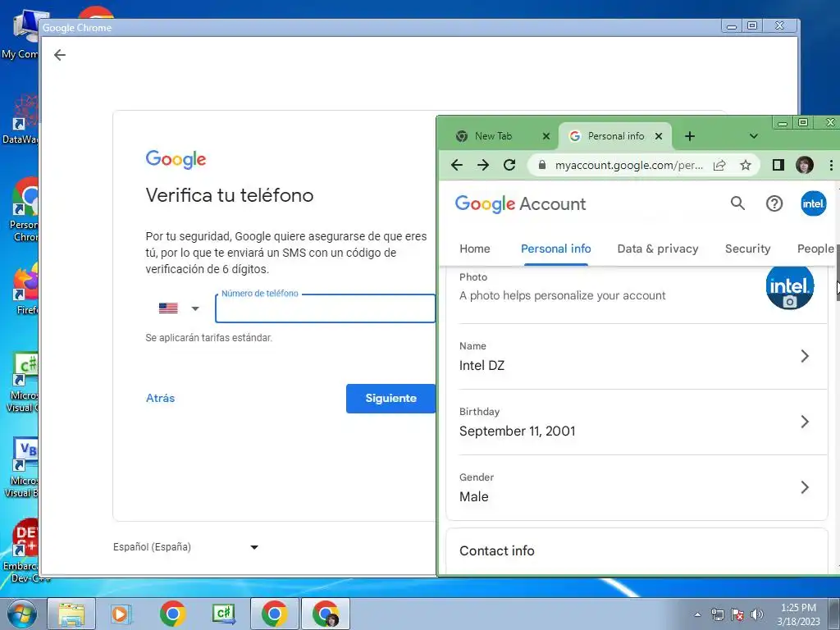Click the myaccount.google.com address bar
This screenshot has width=840, height=630.
click(629, 165)
